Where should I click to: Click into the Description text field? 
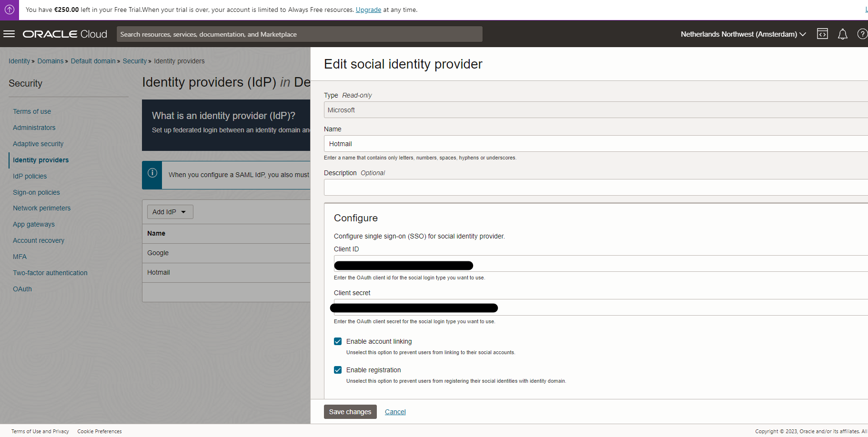[x=595, y=187]
